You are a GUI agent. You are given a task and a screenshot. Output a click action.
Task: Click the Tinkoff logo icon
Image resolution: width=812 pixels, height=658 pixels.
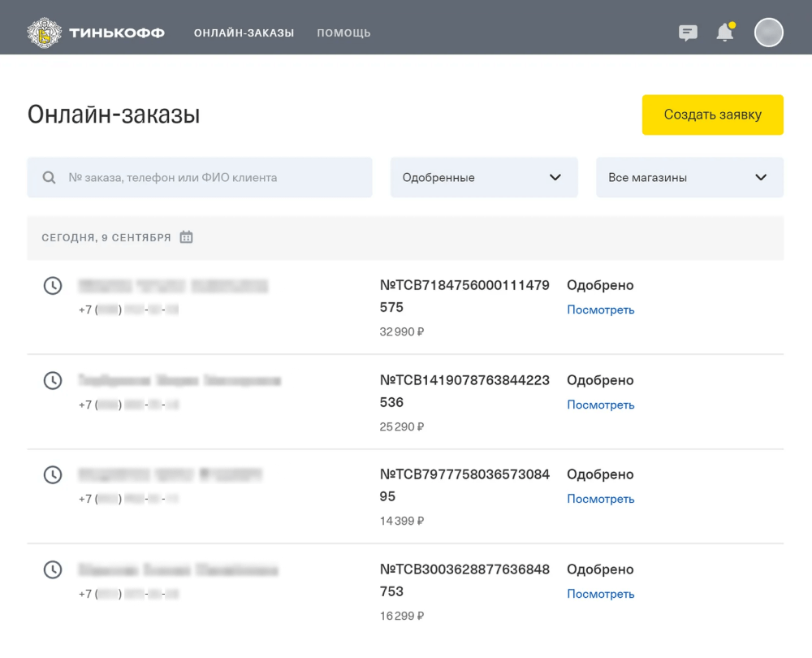(x=45, y=32)
